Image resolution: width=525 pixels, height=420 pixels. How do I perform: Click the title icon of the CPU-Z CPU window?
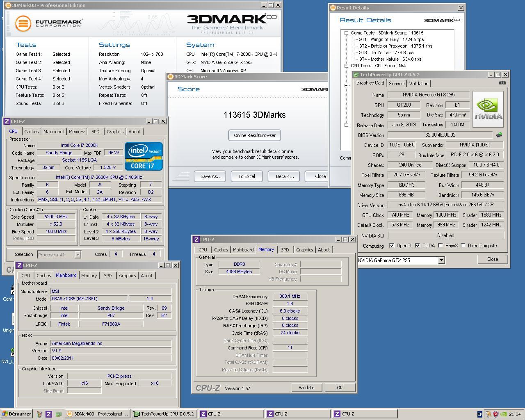point(7,121)
